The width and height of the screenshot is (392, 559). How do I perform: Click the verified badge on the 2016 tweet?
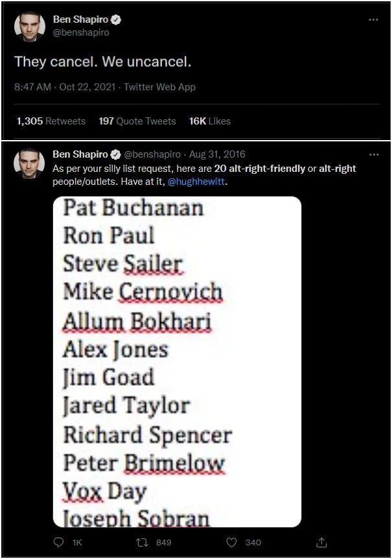(x=116, y=155)
